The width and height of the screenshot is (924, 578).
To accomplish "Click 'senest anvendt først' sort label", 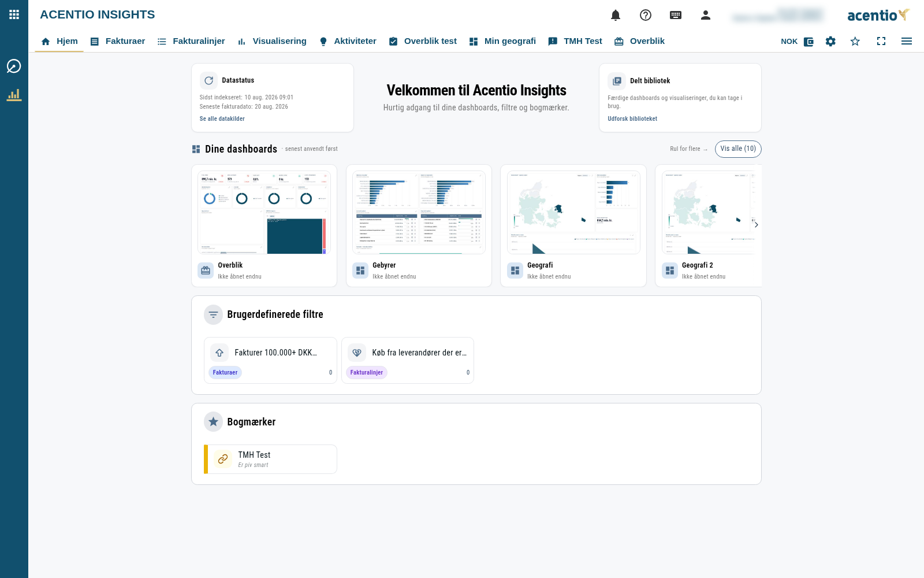I will [x=311, y=149].
